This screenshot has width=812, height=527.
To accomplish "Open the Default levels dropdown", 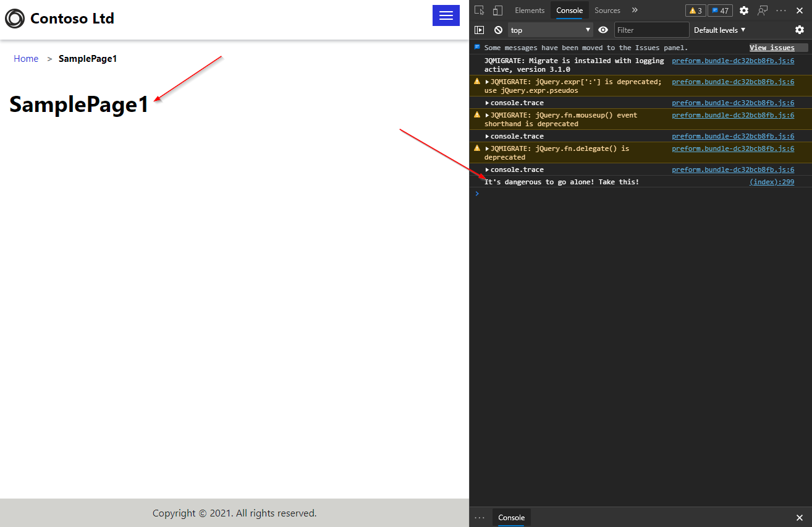I will [x=719, y=30].
